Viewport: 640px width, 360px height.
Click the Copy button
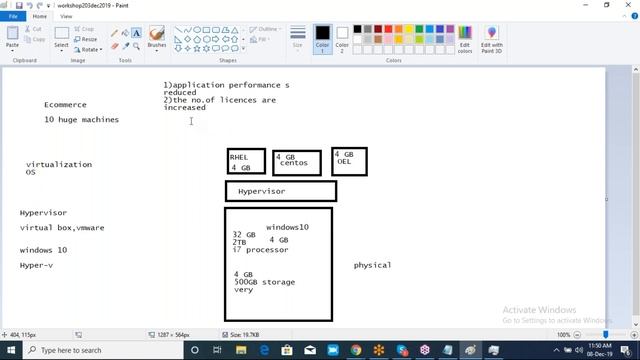[34, 39]
